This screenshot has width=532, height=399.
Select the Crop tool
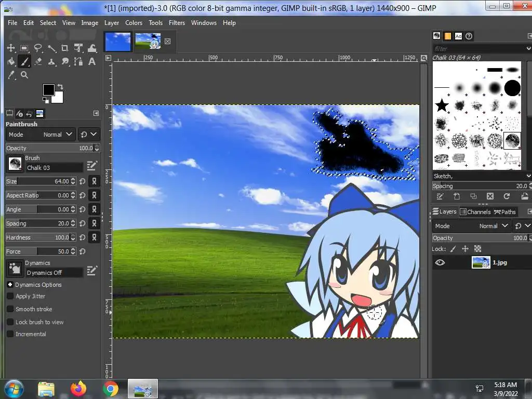(65, 48)
